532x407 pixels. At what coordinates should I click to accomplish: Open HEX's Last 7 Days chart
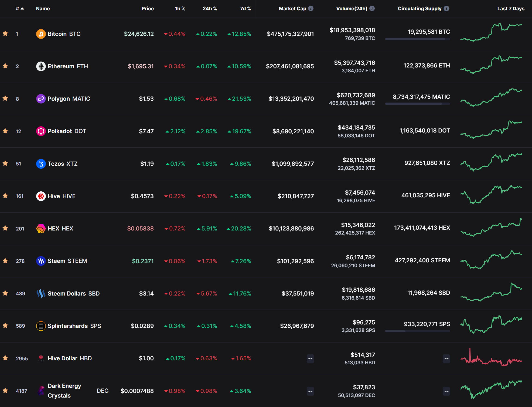tap(491, 227)
